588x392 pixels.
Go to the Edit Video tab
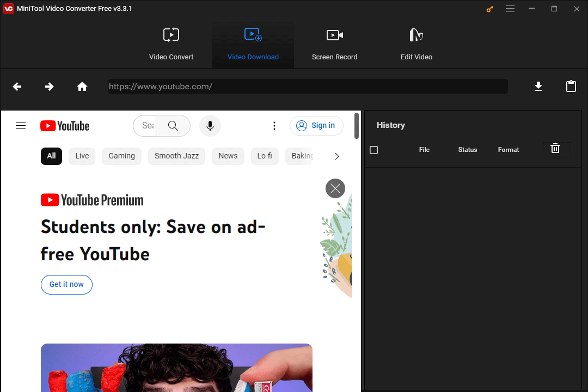point(416,45)
